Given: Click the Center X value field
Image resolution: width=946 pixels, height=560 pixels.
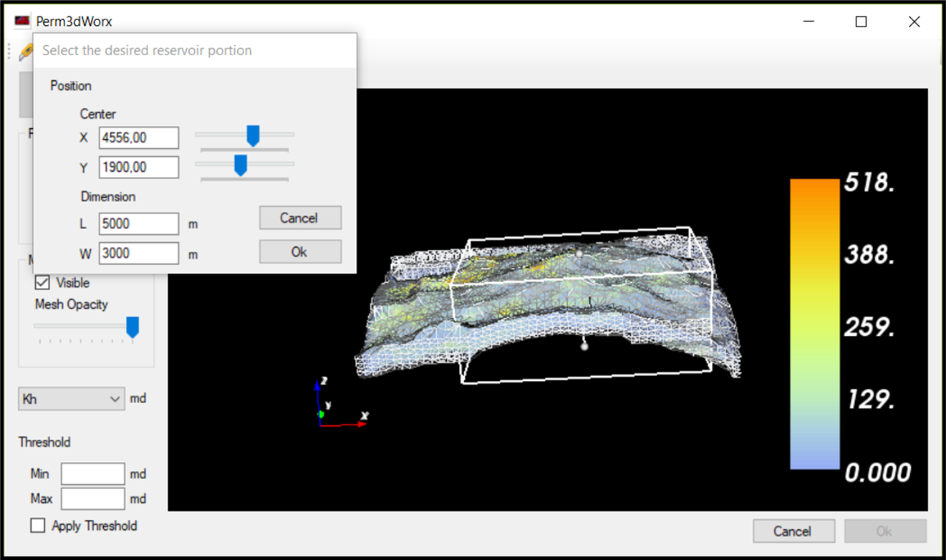Looking at the screenshot, I should click(139, 138).
